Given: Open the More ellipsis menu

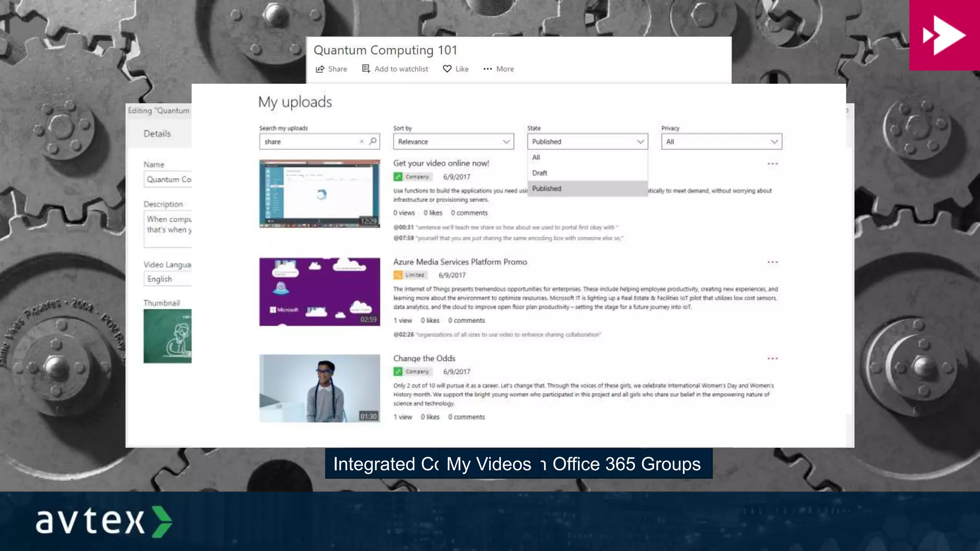Looking at the screenshot, I should coord(488,69).
